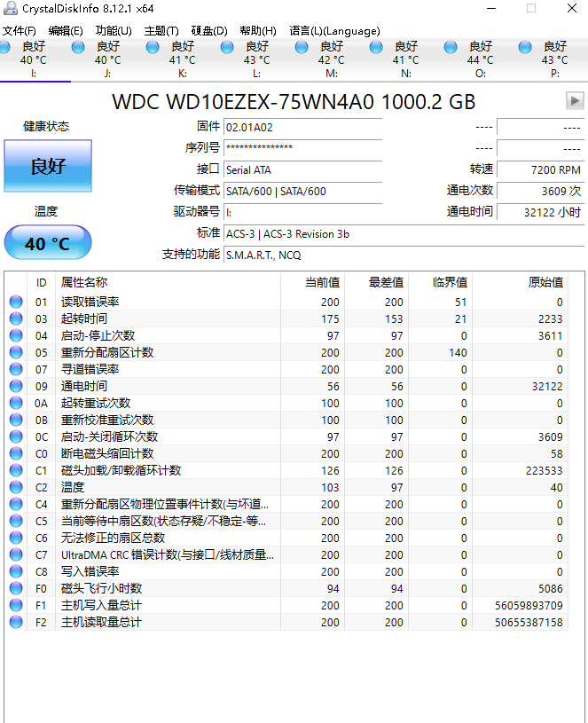
Task: Select drive I: tab at 40 °C
Action: point(34,60)
